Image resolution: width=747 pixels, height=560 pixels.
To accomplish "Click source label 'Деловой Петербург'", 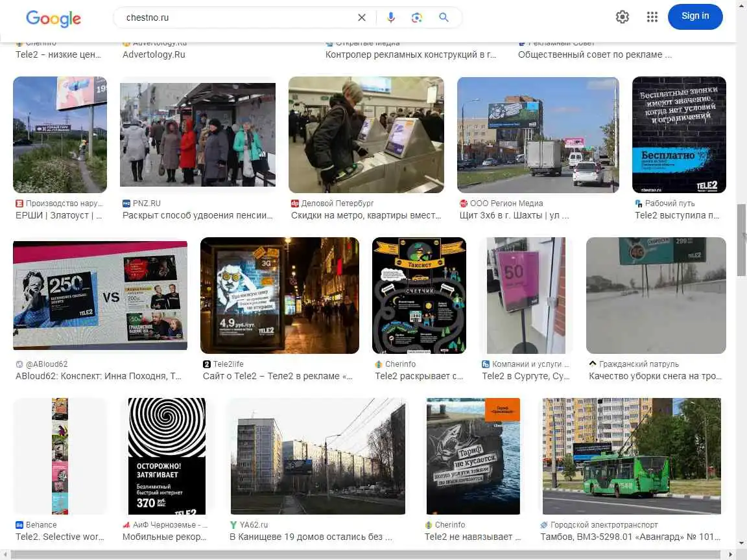I will (337, 204).
